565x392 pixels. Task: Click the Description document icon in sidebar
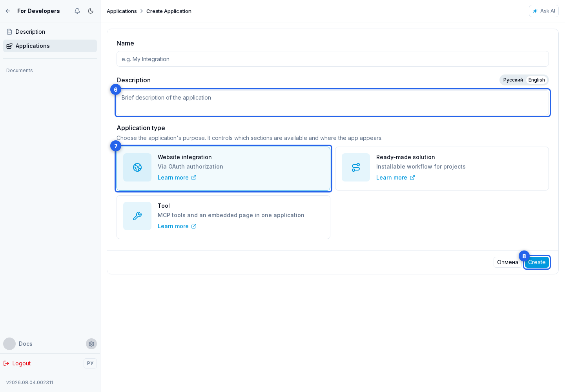point(9,32)
